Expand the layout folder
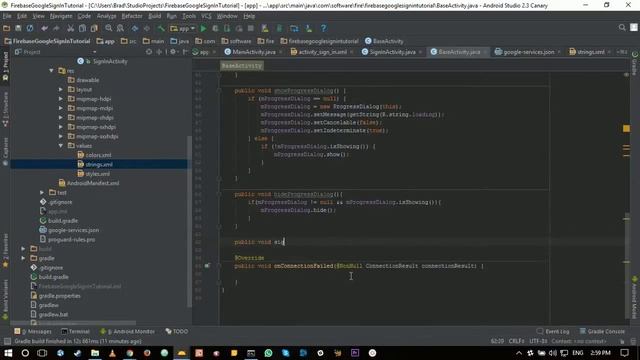The image size is (640, 360). click(61, 89)
